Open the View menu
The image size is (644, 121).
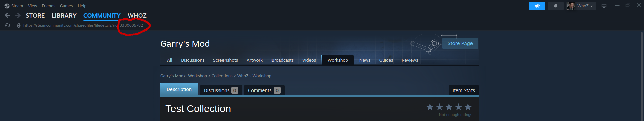click(33, 6)
